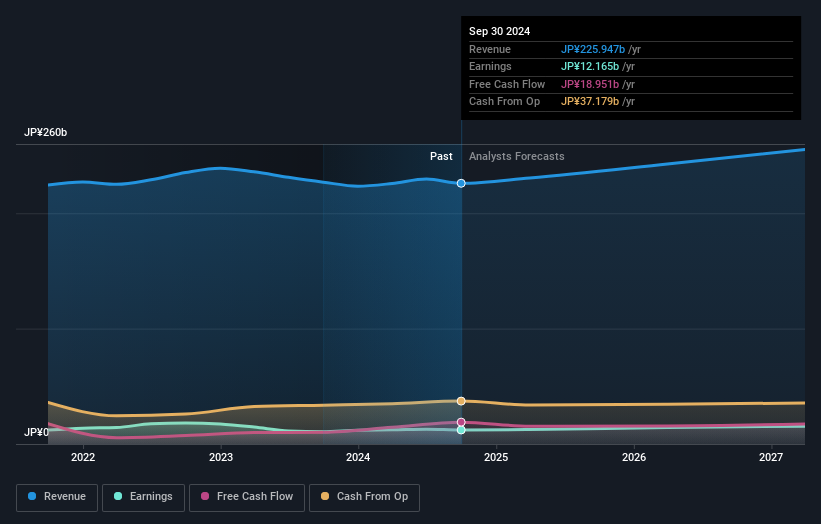Click the Cash From Op row label in tooltip
The image size is (821, 524).
pyautogui.click(x=504, y=102)
